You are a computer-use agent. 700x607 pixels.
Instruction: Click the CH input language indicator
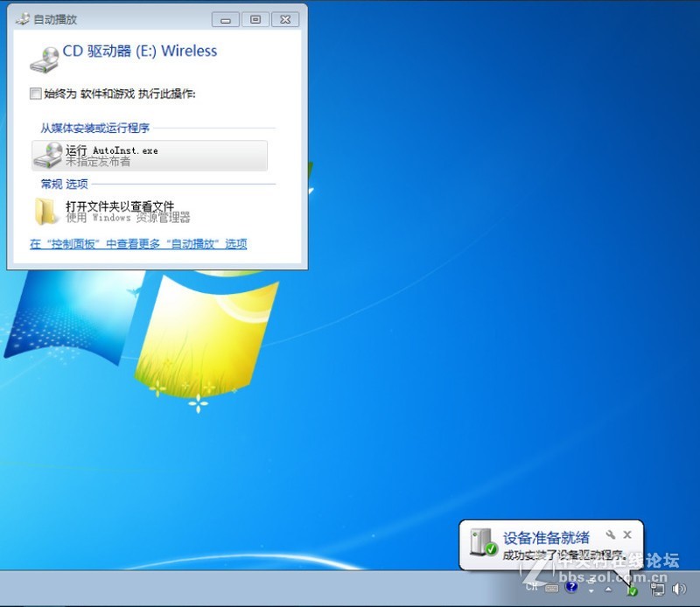pyautogui.click(x=532, y=587)
